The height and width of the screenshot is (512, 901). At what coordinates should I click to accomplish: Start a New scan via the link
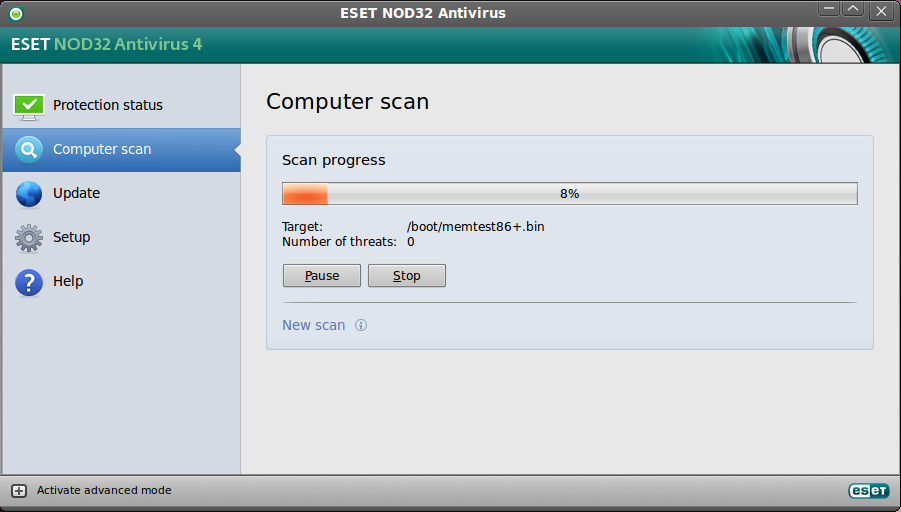tap(314, 325)
